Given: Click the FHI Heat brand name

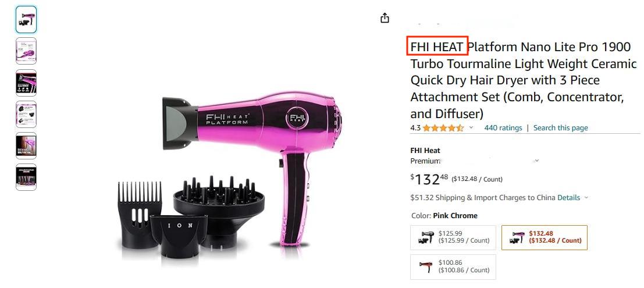Looking at the screenshot, I should (x=425, y=150).
